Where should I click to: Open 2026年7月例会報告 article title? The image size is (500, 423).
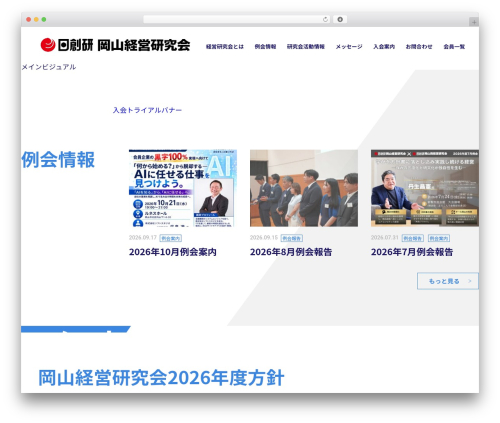click(412, 252)
